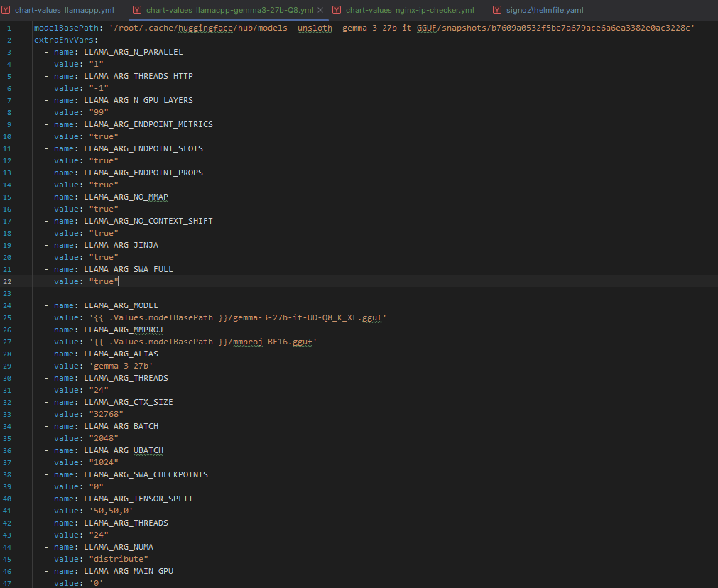718x588 pixels.
Task: Click LLAMA_ARG_ENDPOINT_METRICS name
Action: click(148, 124)
